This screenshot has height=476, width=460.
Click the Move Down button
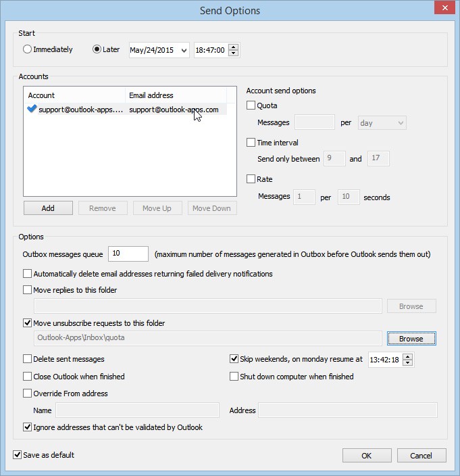point(212,208)
